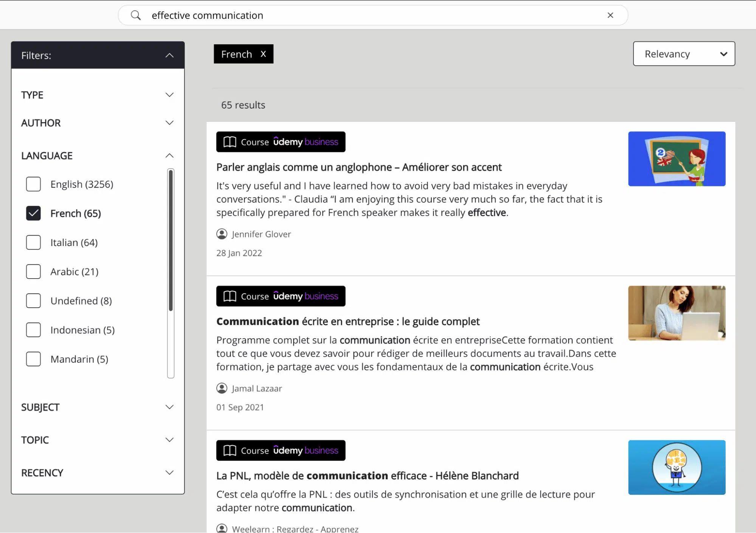Screen dimensions: 756x533
Task: Check the Indonesian (5) checkbox
Action: click(33, 330)
